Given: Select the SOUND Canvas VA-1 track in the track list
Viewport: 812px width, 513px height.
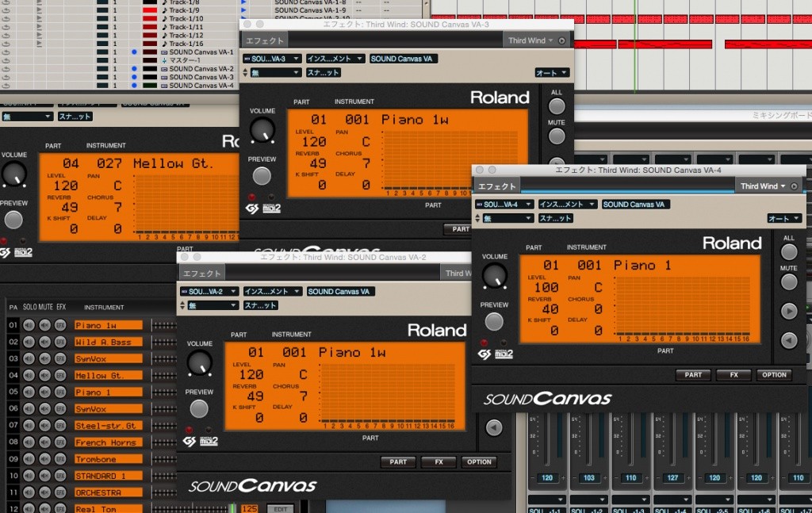Looking at the screenshot, I should pos(201,52).
